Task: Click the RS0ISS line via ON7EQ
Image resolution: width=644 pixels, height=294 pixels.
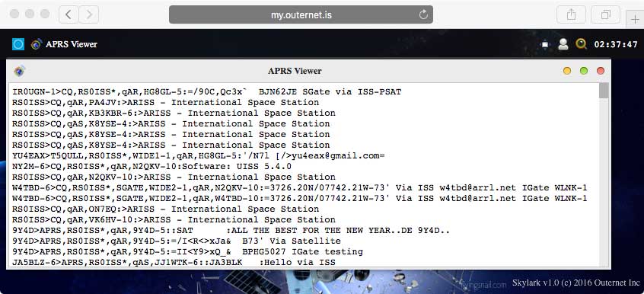Action: pyautogui.click(x=165, y=209)
